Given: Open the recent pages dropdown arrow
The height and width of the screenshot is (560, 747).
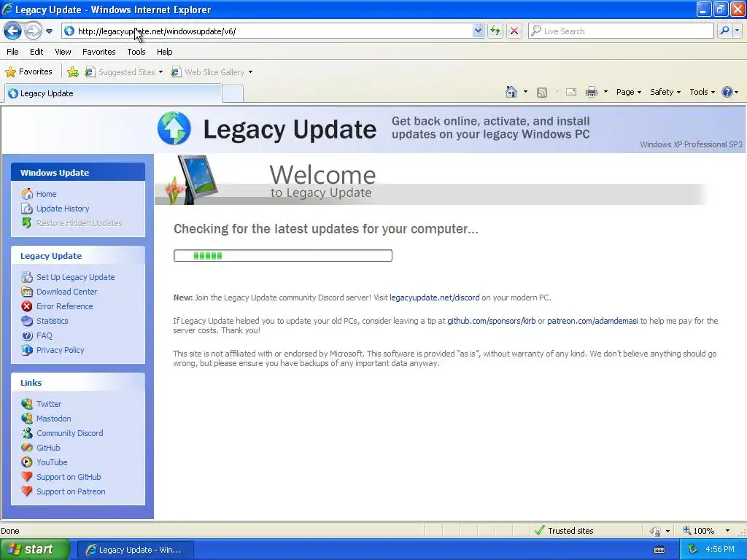Looking at the screenshot, I should 49,31.
